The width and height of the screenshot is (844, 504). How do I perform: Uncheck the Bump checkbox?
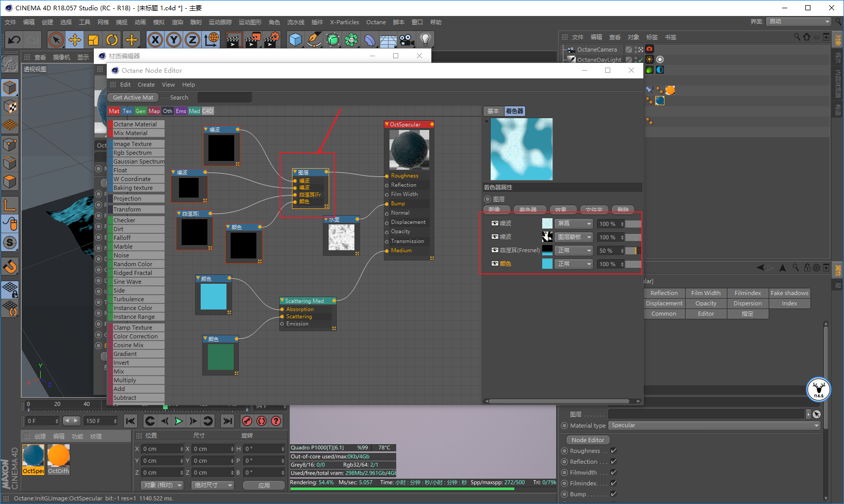[613, 494]
